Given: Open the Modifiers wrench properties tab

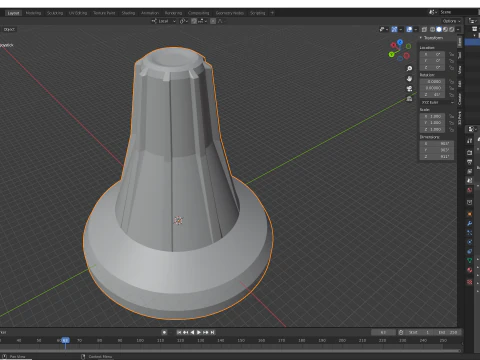Looking at the screenshot, I should (470, 223).
